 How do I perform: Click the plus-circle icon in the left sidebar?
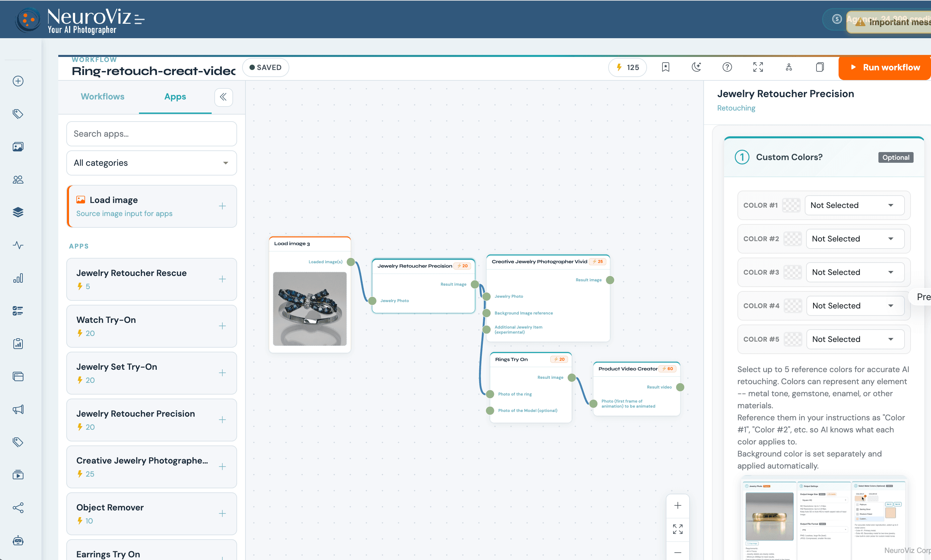[18, 81]
